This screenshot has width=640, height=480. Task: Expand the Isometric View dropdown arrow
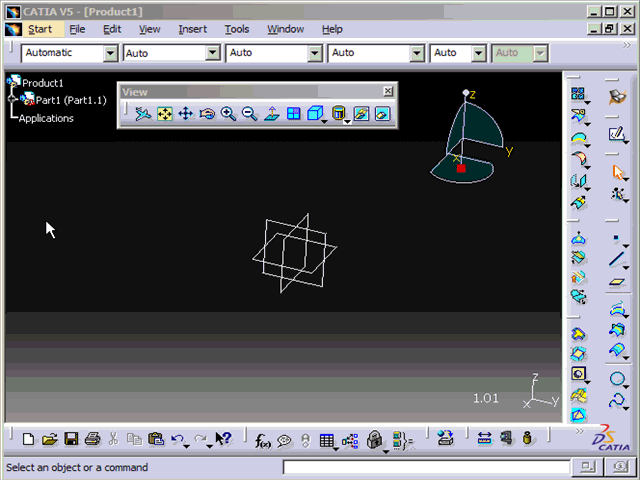324,122
